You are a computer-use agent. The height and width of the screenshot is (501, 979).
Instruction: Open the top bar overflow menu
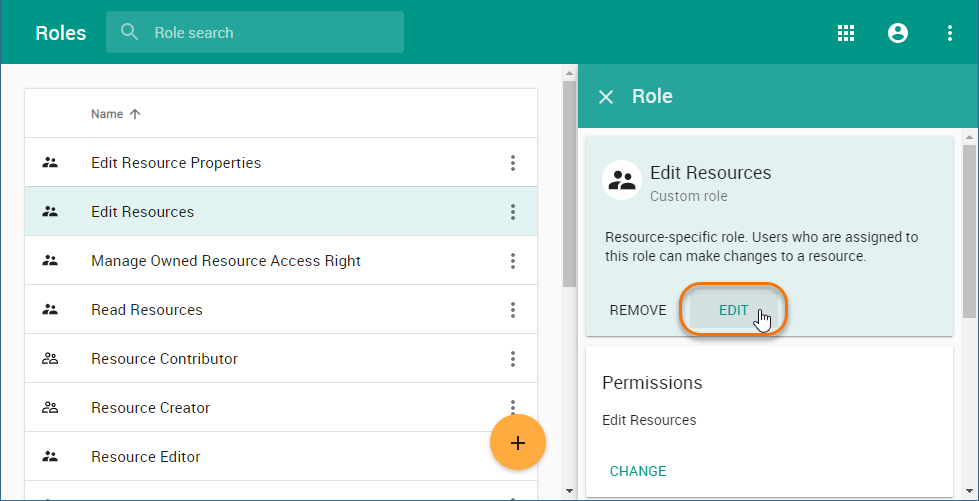pos(950,33)
